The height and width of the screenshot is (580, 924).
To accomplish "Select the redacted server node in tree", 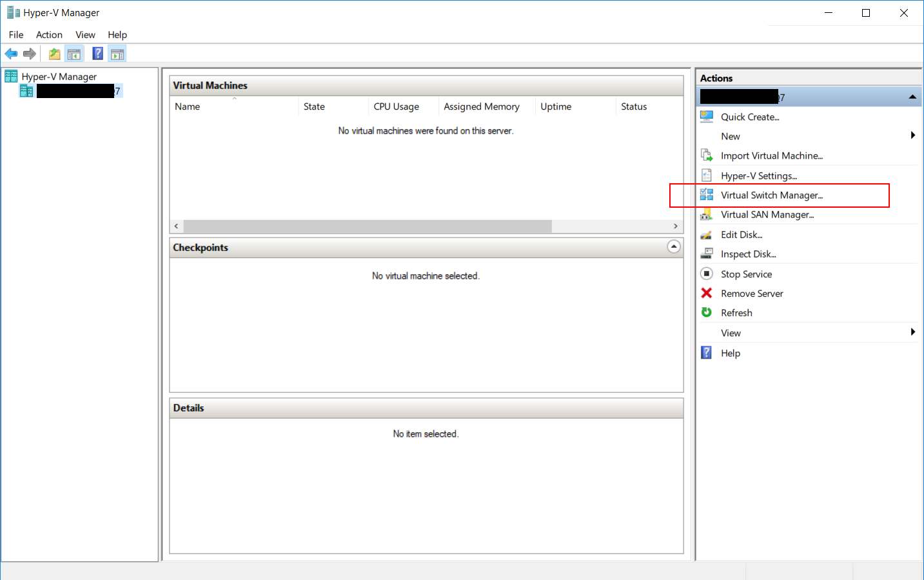I will (79, 91).
